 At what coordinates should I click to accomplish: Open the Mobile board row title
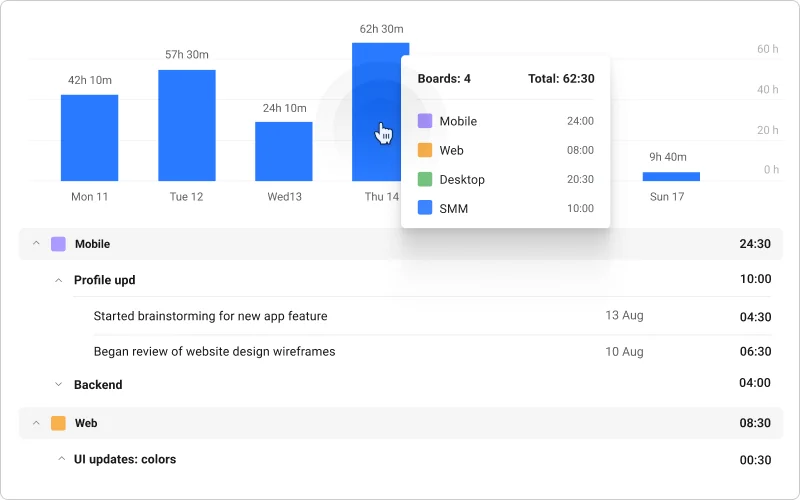click(x=92, y=244)
